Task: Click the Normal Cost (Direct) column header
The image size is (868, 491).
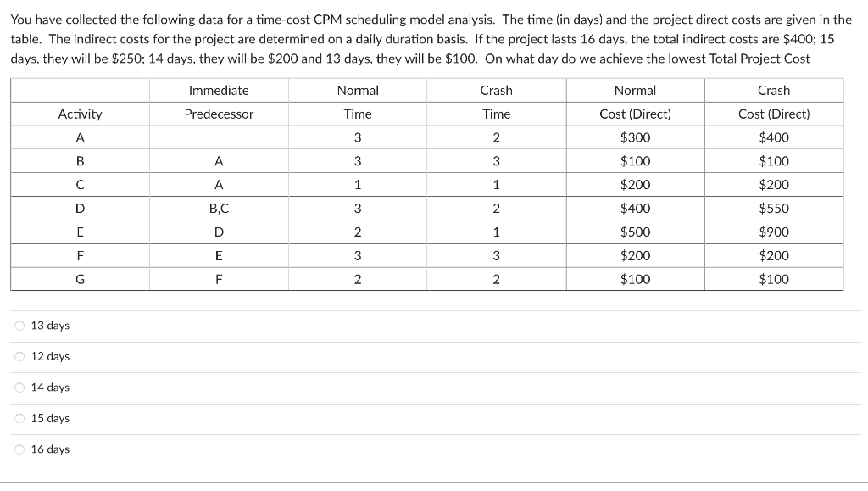Action: pos(635,102)
